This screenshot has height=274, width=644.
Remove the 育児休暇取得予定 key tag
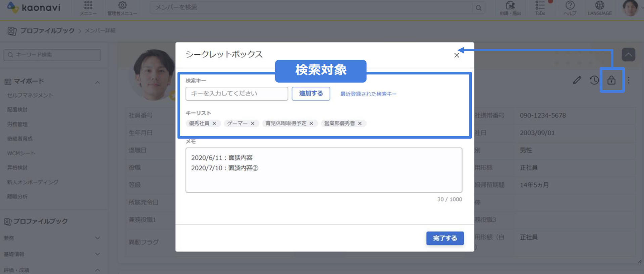(x=311, y=123)
